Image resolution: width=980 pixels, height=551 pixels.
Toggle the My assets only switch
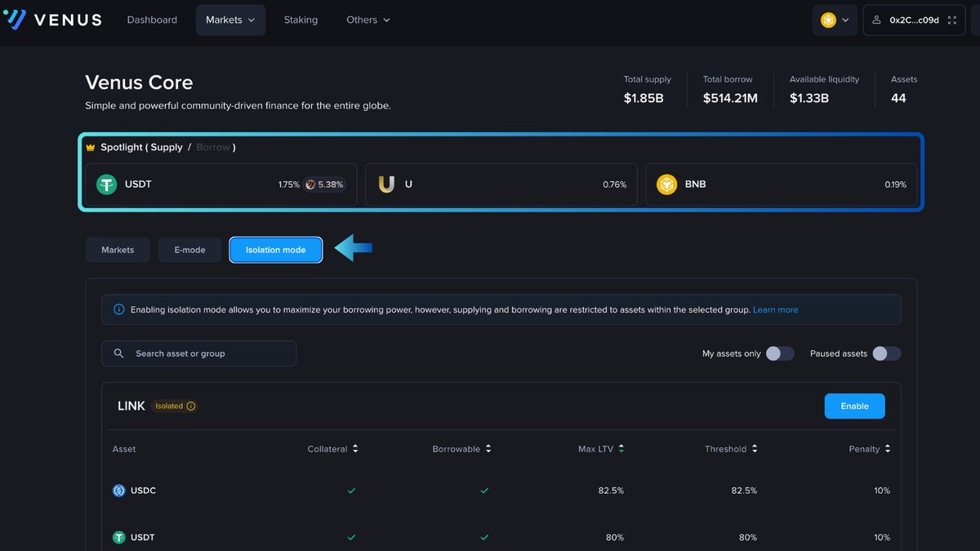click(x=780, y=353)
